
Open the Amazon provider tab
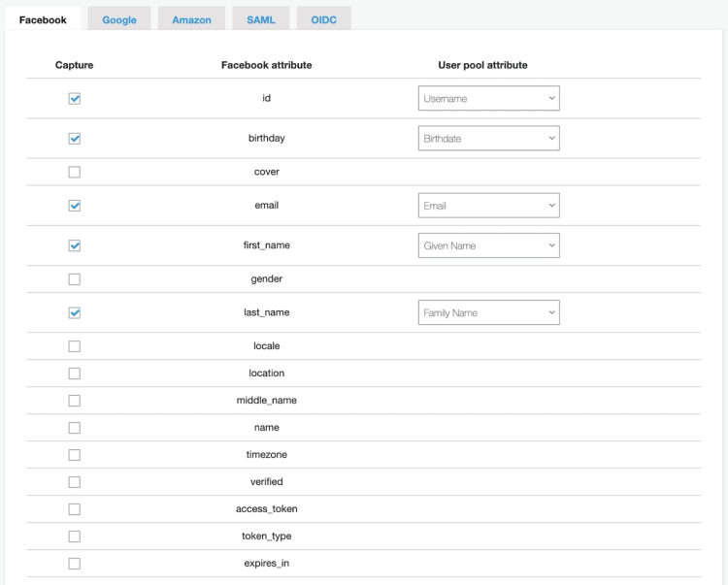point(191,19)
